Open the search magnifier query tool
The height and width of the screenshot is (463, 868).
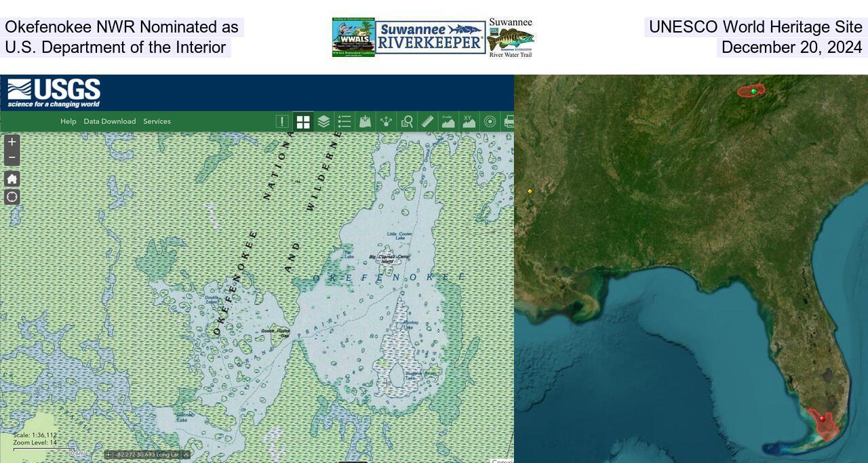click(x=407, y=121)
